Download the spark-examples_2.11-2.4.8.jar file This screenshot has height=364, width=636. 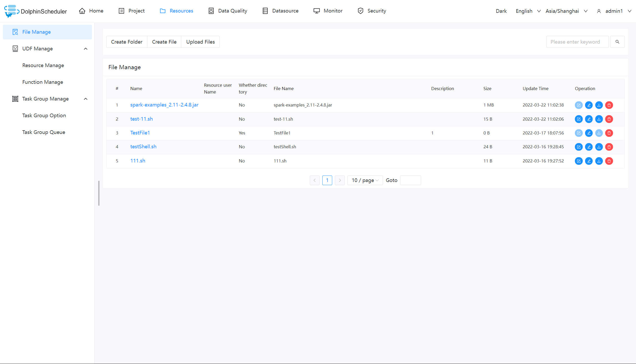tap(599, 105)
